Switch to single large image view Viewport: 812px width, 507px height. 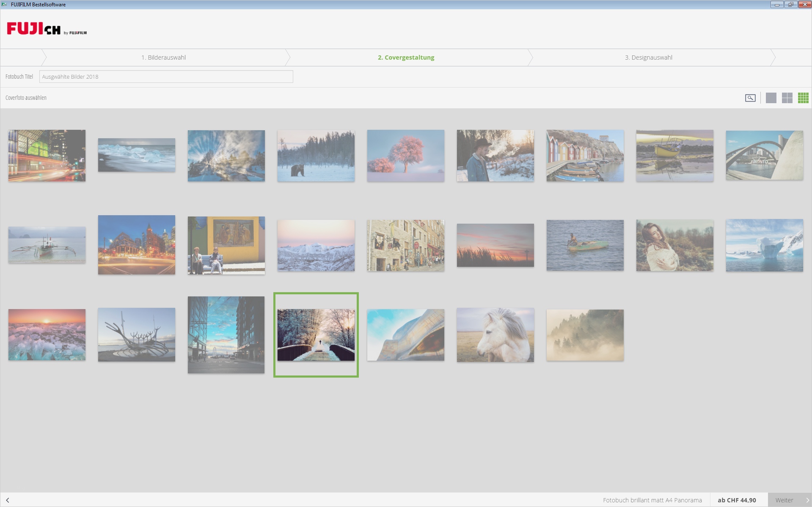[x=771, y=98]
